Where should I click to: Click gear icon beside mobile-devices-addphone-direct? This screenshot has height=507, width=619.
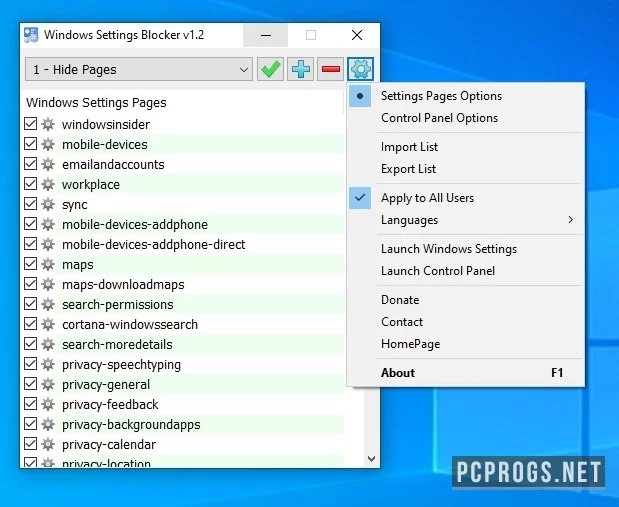click(x=48, y=244)
